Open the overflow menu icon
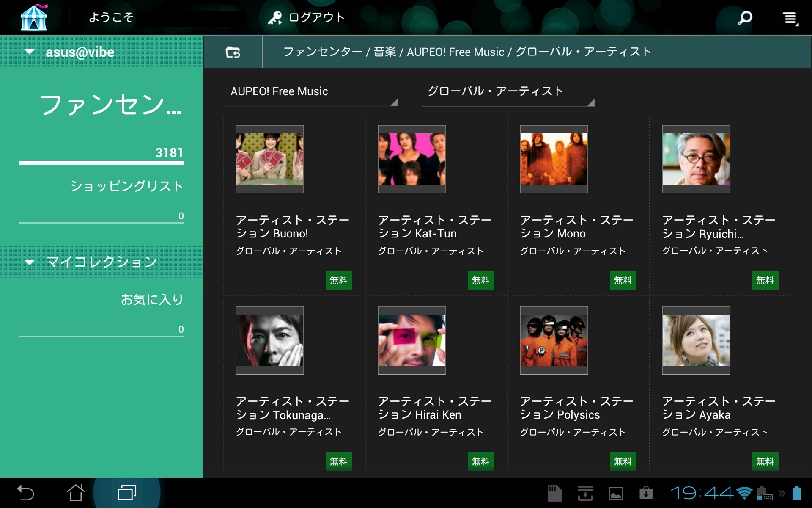The image size is (812, 508). coord(789,18)
